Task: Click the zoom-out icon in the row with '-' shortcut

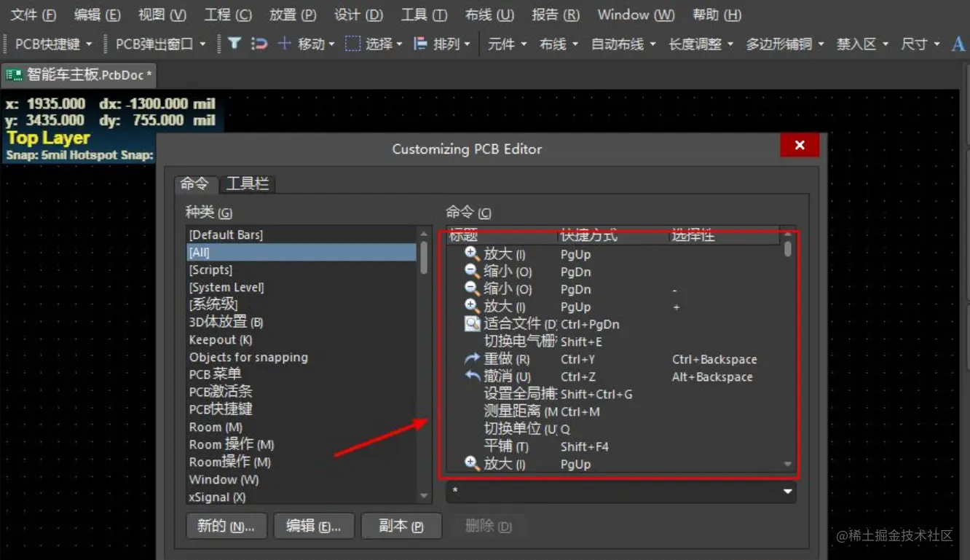Action: point(472,289)
